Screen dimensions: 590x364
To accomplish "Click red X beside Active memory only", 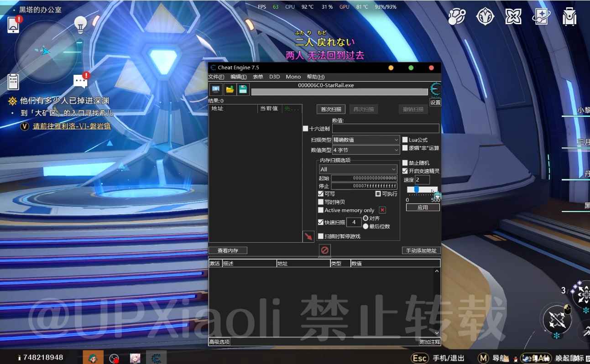I will 382,210.
